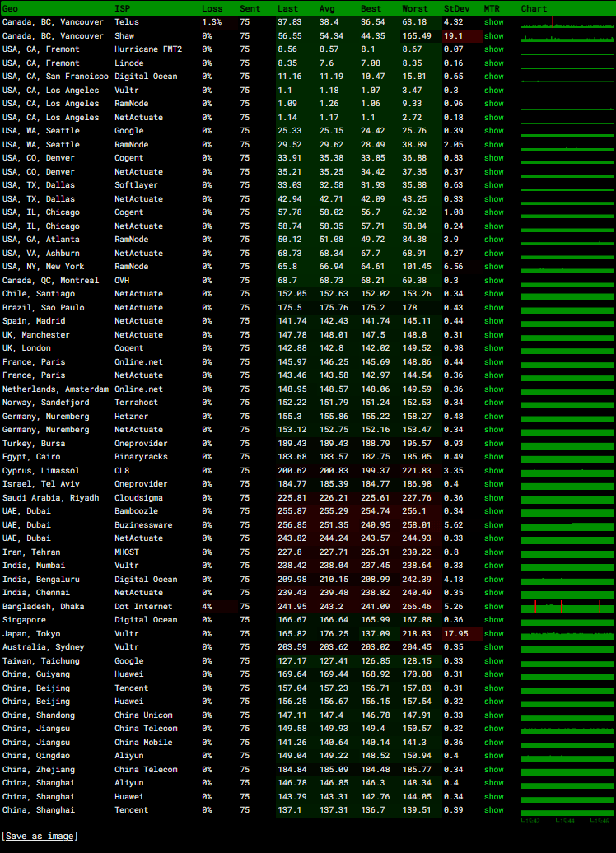Click the Sent column header
The image size is (616, 853).
point(250,9)
